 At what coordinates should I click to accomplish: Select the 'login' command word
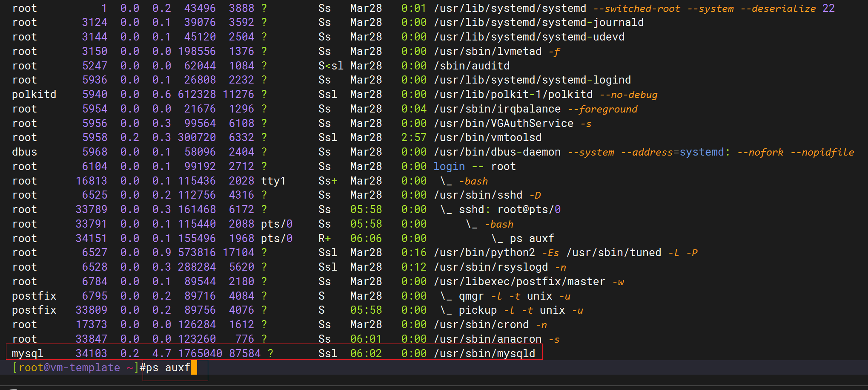[450, 166]
